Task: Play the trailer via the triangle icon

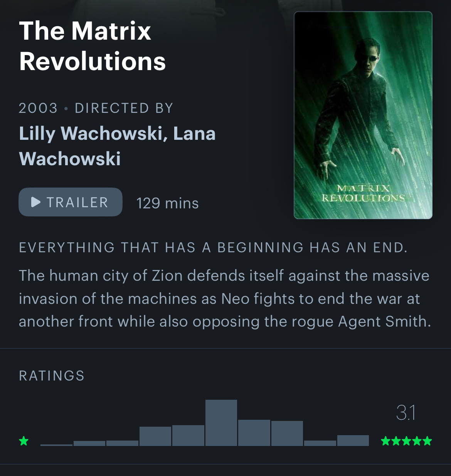Action: coord(35,202)
